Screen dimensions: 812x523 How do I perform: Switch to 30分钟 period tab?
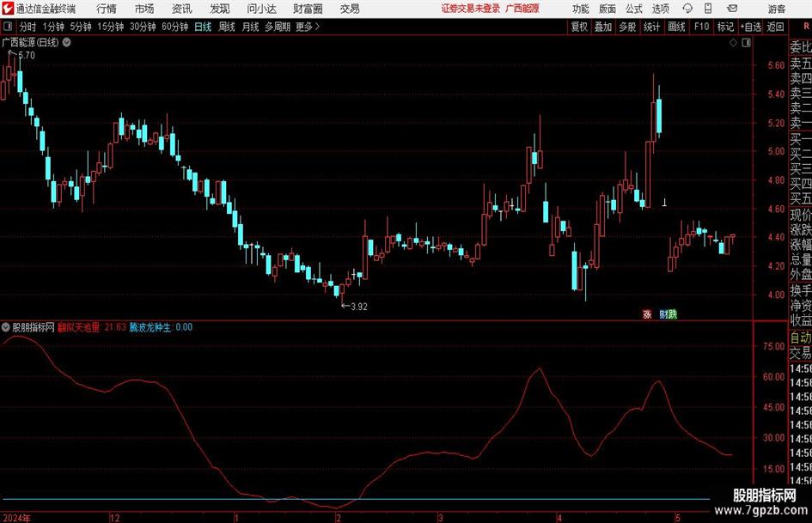point(143,27)
